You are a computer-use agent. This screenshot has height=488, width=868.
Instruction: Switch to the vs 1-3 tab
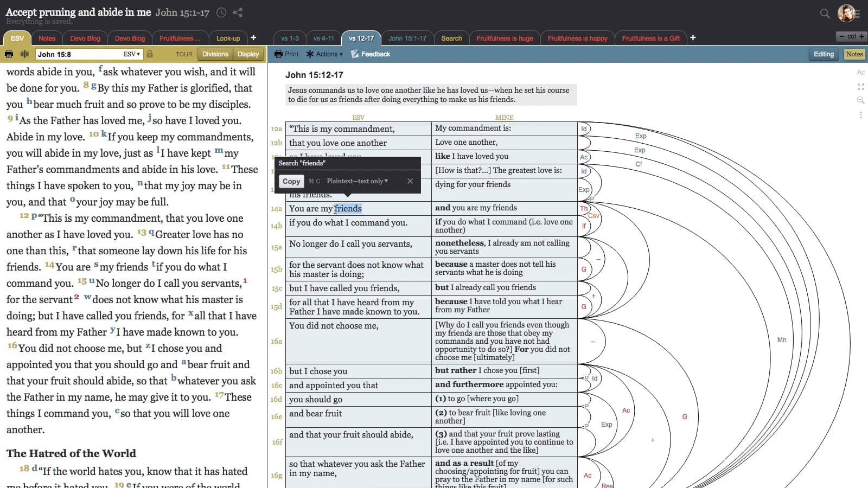tap(290, 38)
